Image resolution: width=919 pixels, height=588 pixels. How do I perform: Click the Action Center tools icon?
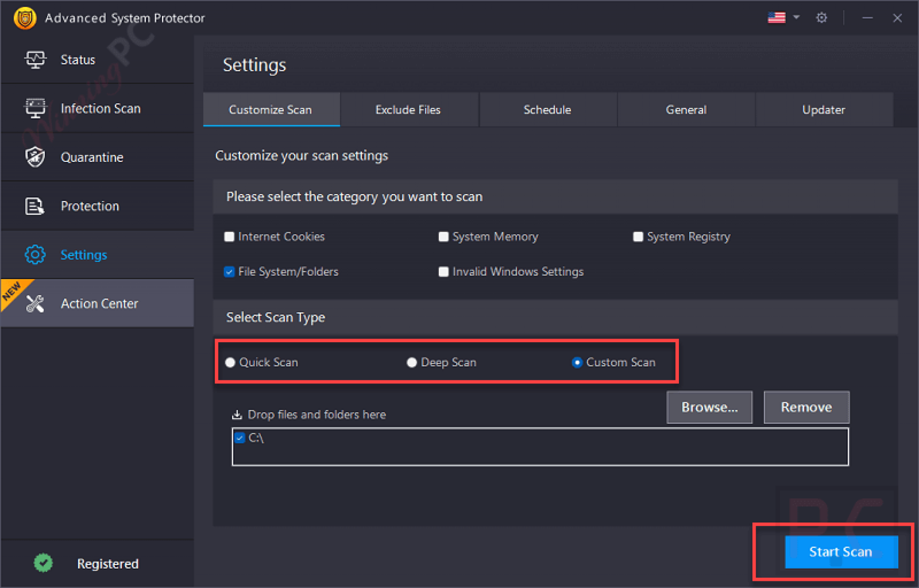click(x=35, y=304)
